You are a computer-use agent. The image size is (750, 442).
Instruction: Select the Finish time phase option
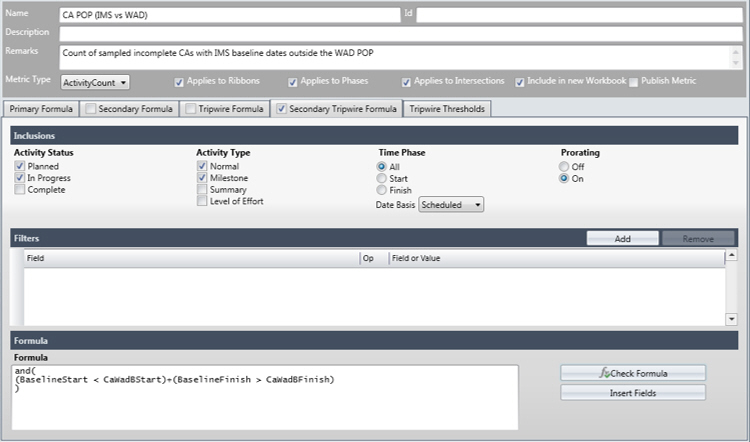(x=381, y=190)
